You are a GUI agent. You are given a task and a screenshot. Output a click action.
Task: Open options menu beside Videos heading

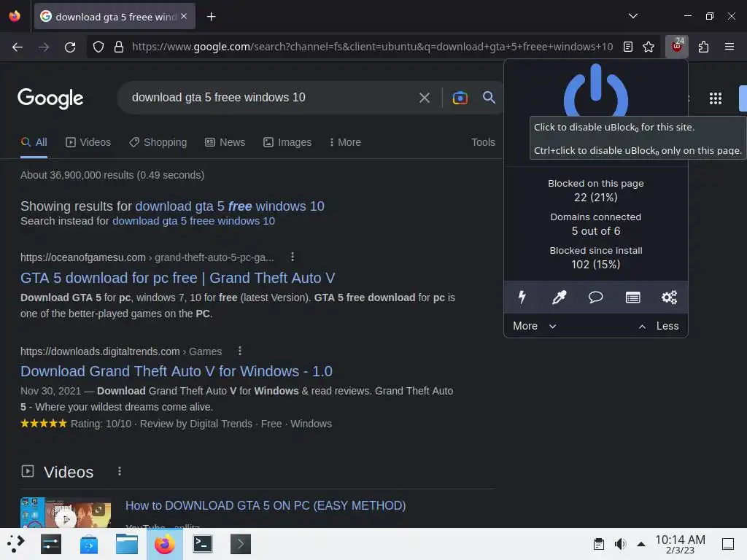click(120, 471)
